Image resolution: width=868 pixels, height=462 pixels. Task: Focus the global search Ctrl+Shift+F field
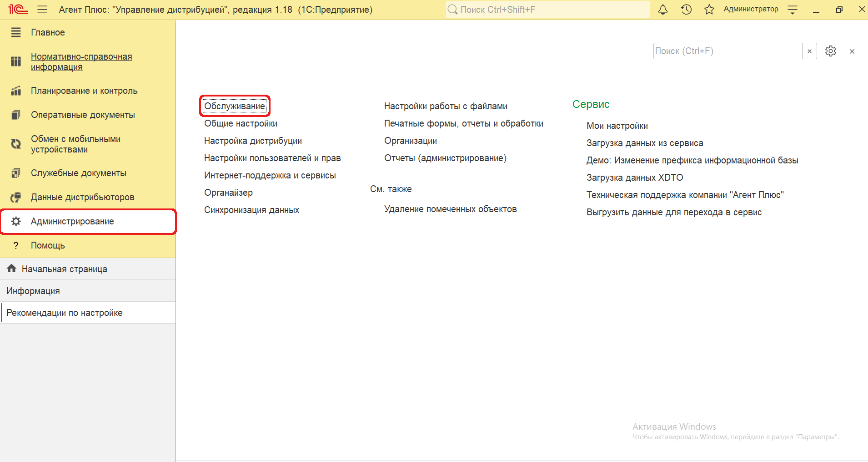pyautogui.click(x=548, y=9)
